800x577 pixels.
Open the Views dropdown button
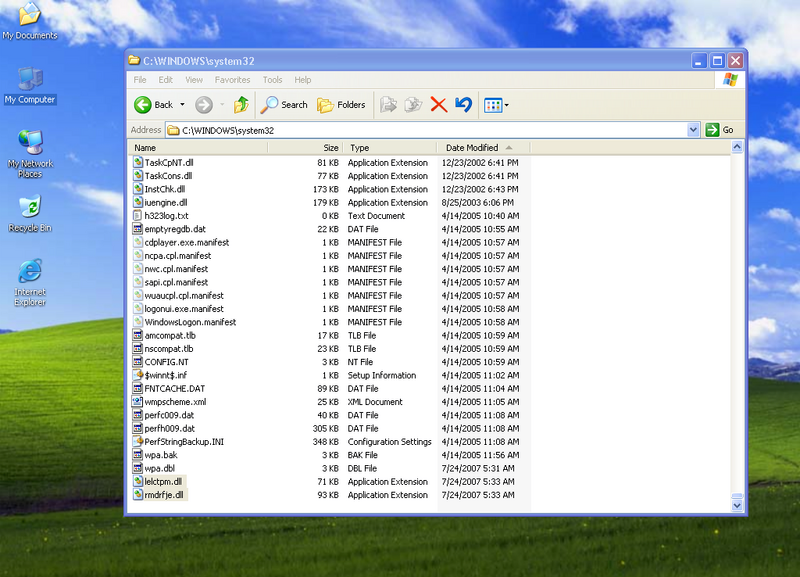pos(496,105)
